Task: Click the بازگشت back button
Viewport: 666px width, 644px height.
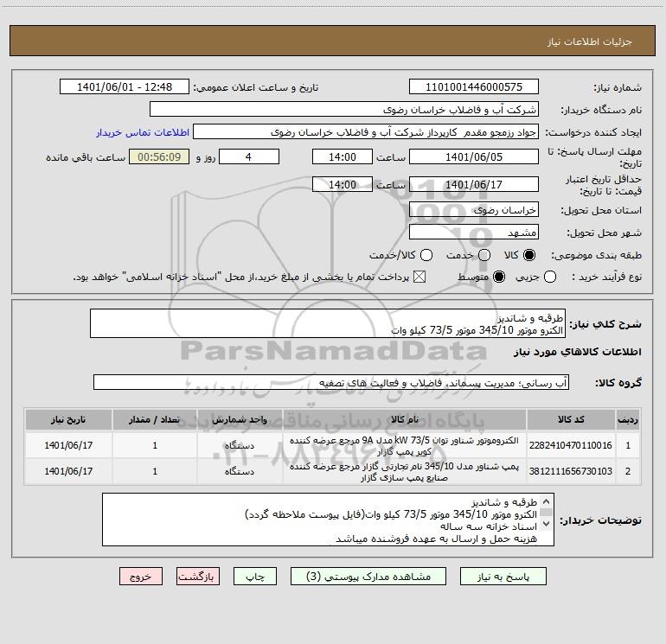Action: (198, 577)
